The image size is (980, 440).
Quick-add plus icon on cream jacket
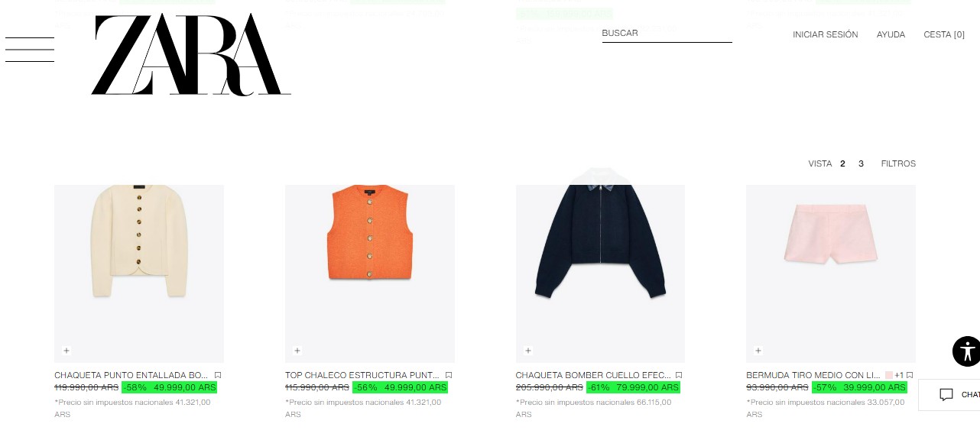point(67,351)
